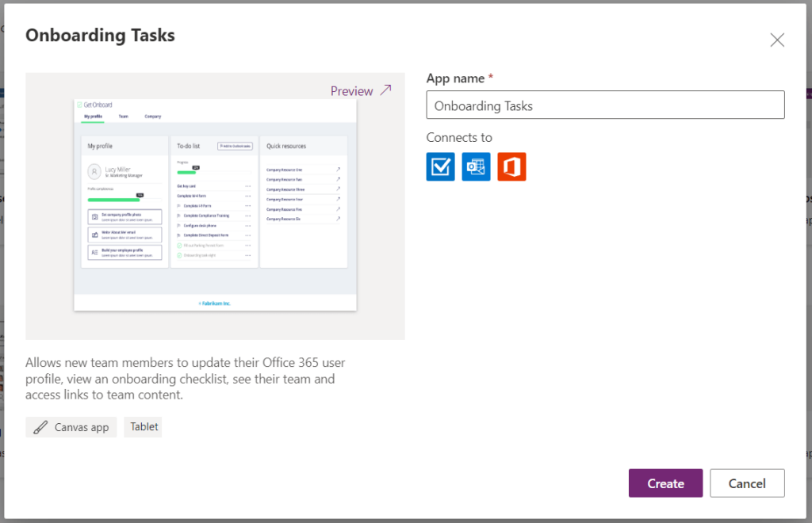812x523 pixels.
Task: Click the Canvas app pencil icon
Action: coord(40,427)
